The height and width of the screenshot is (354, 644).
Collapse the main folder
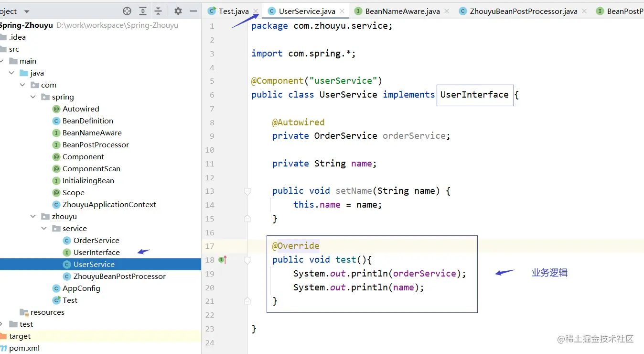[x=2, y=61]
